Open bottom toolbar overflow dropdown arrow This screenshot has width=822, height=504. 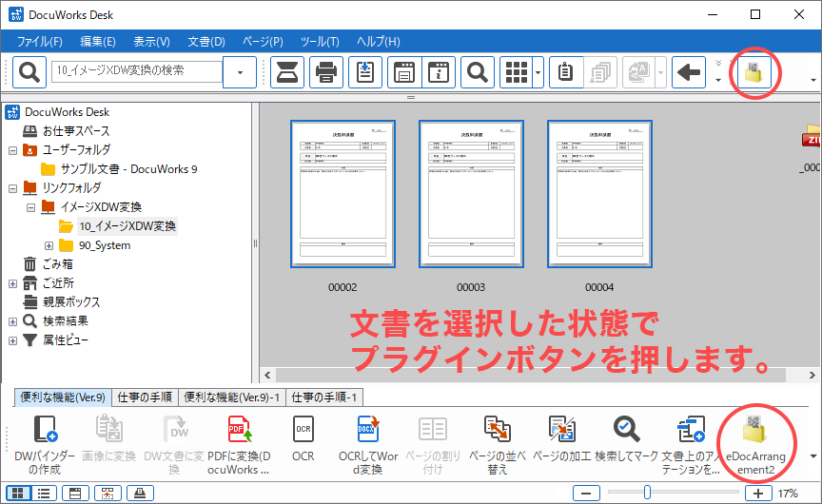click(x=813, y=456)
